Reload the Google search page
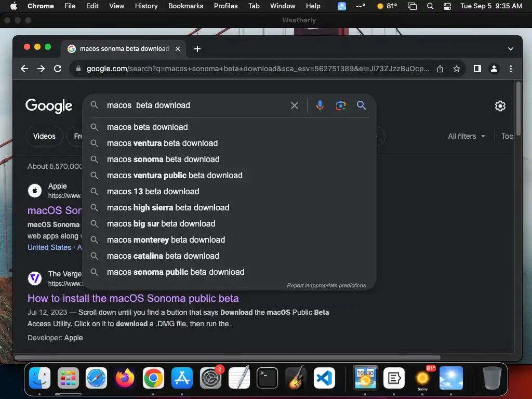Viewport: 532px width, 399px height. click(x=58, y=69)
